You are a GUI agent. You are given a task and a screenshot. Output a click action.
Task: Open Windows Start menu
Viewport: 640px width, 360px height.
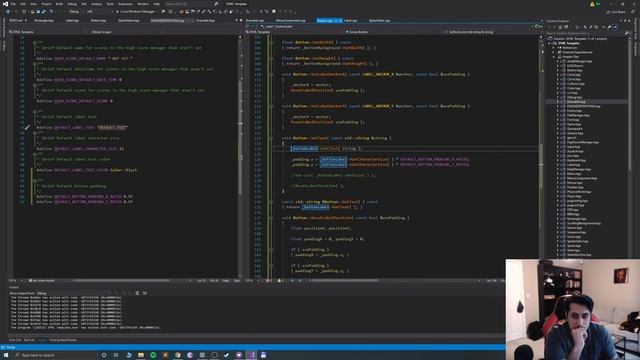6,355
